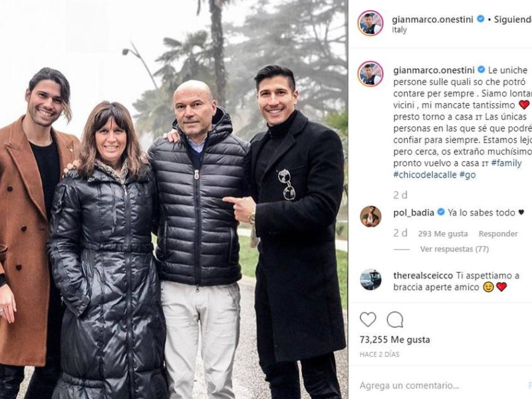The height and width of the screenshot is (399, 532).
Task: Open #go hashtag link
Action: coord(467,175)
